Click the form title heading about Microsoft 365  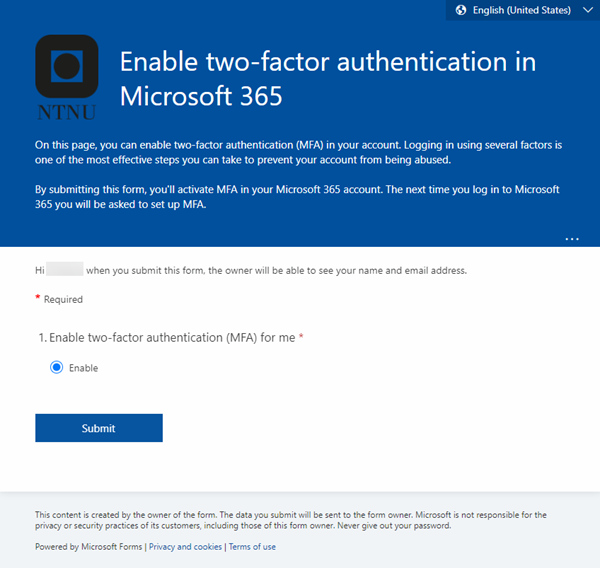pos(328,78)
